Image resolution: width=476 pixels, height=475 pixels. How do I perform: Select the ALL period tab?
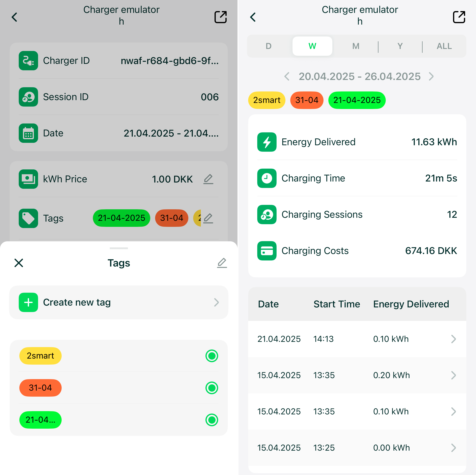point(444,46)
